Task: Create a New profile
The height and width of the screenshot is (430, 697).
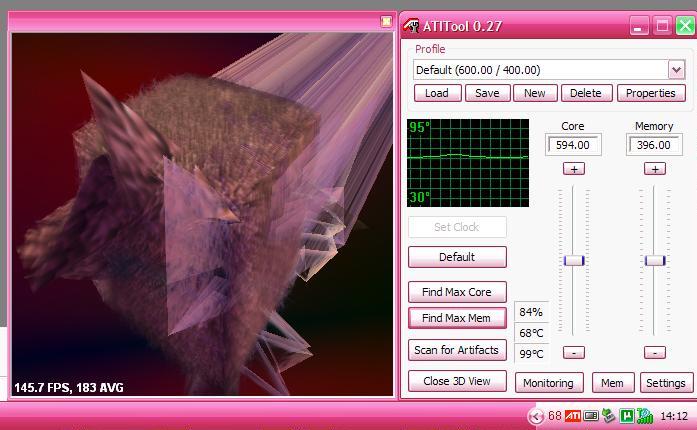Action: 535,93
